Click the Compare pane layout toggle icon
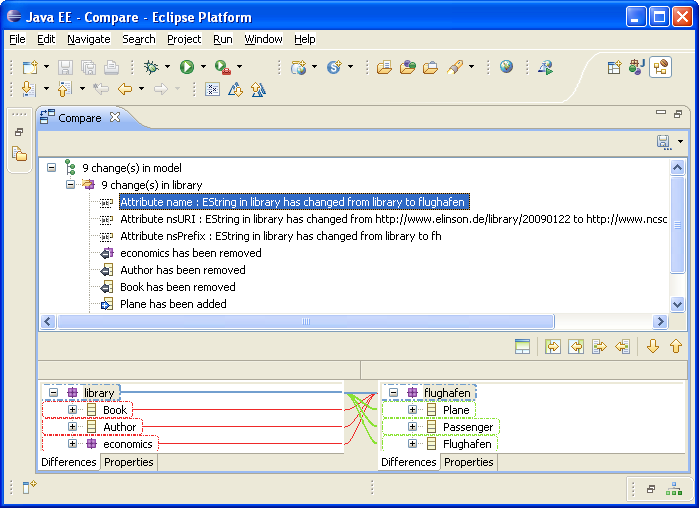 pos(522,346)
